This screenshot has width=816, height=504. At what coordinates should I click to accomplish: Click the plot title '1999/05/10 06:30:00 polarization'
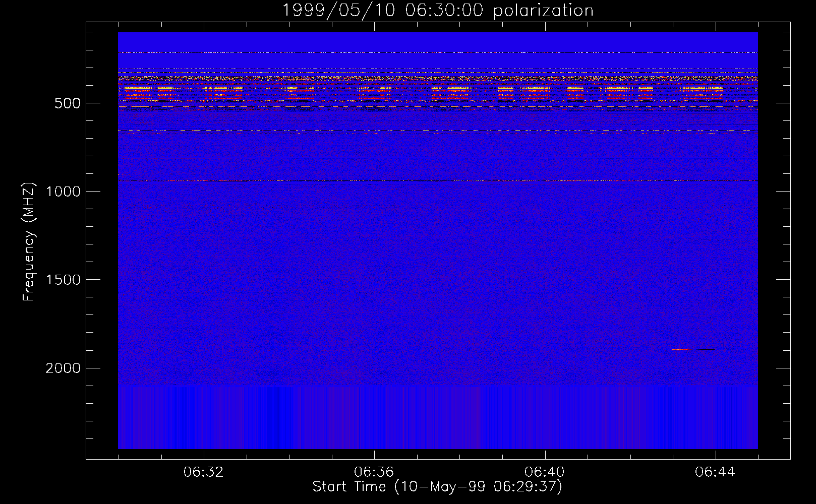pos(438,10)
